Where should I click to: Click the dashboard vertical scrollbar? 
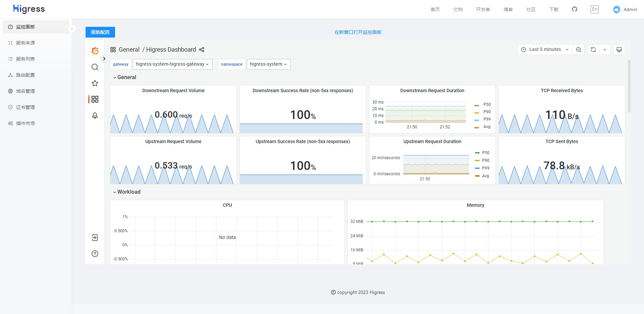tap(629, 86)
